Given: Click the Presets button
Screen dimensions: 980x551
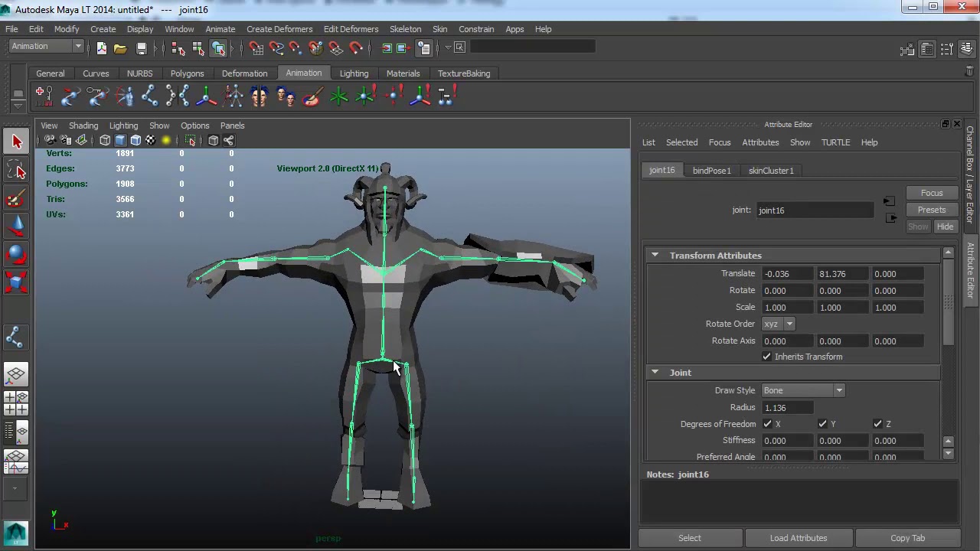Looking at the screenshot, I should (931, 210).
